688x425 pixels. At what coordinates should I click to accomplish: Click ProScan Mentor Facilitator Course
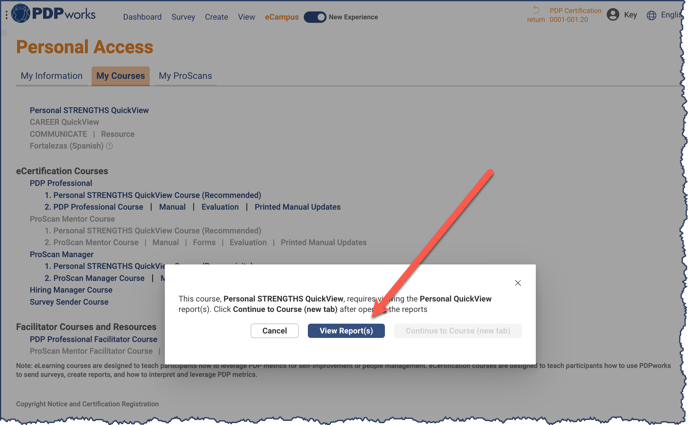click(x=91, y=351)
